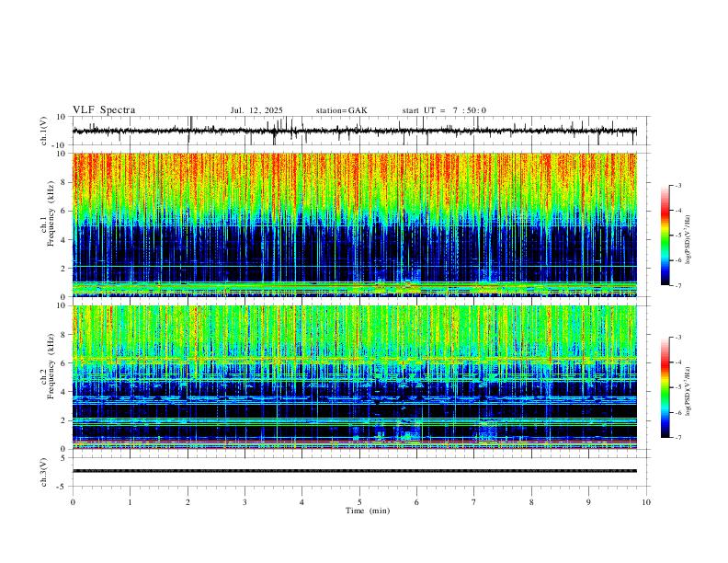The width and height of the screenshot is (728, 563).
Task: Click the time axis tick label '5'
Action: coord(359,502)
